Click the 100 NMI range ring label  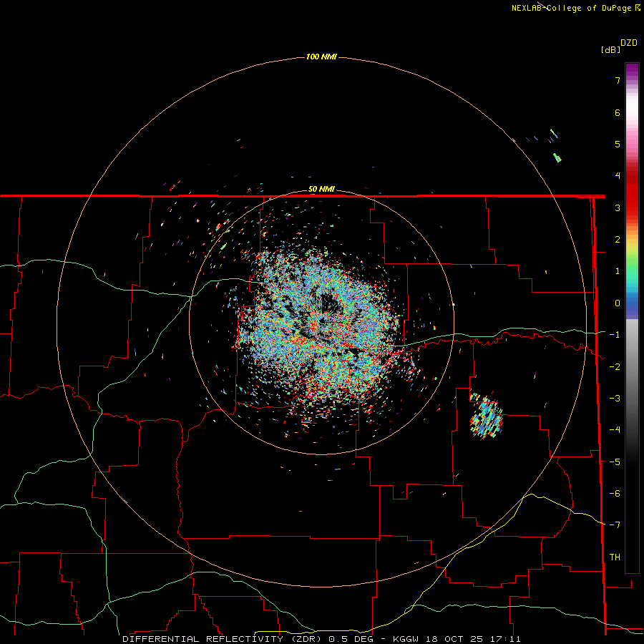321,57
